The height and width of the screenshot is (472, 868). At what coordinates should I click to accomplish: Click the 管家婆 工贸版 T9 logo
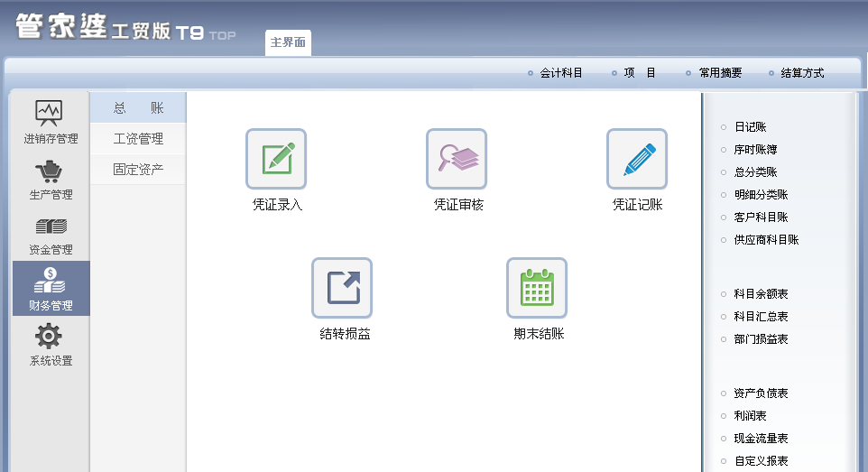pyautogui.click(x=125, y=27)
